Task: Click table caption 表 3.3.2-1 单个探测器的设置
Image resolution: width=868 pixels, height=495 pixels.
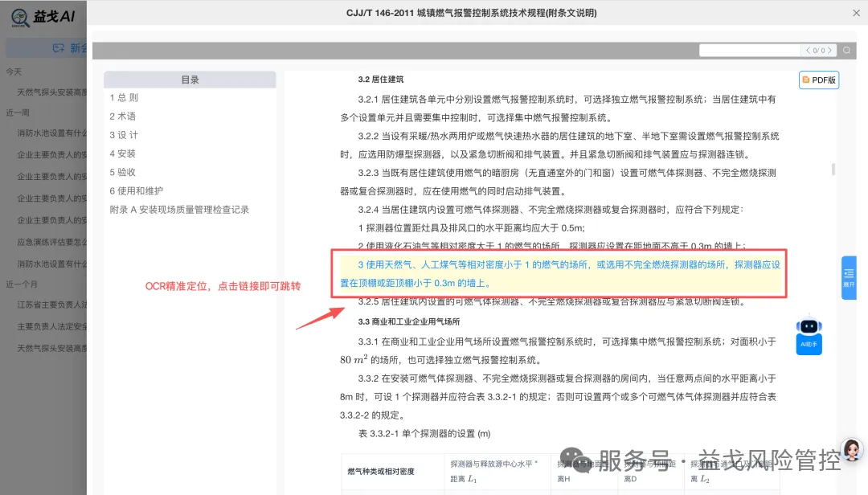Action: [424, 434]
